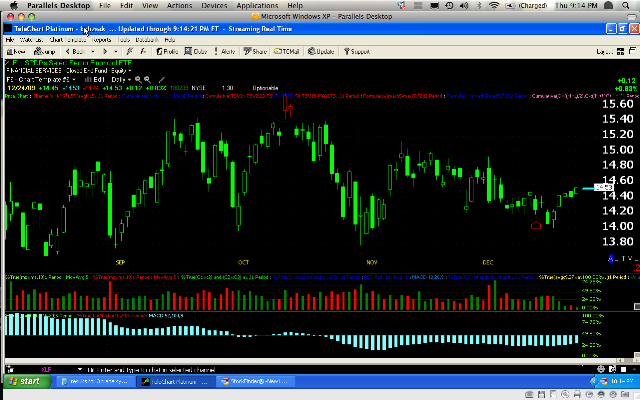640x400 pixels.
Task: Open the forward history dropdown arrow
Action: [x=116, y=51]
